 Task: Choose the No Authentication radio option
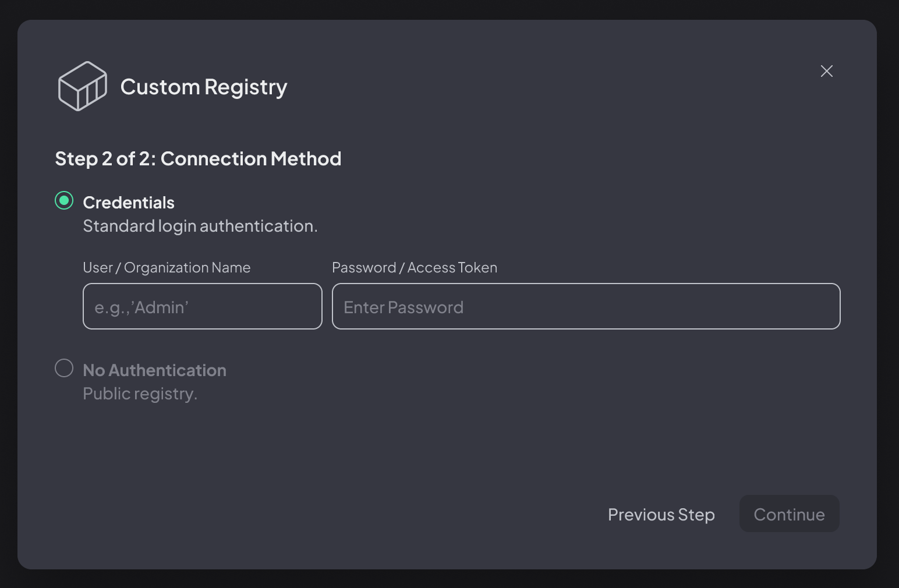(x=64, y=368)
